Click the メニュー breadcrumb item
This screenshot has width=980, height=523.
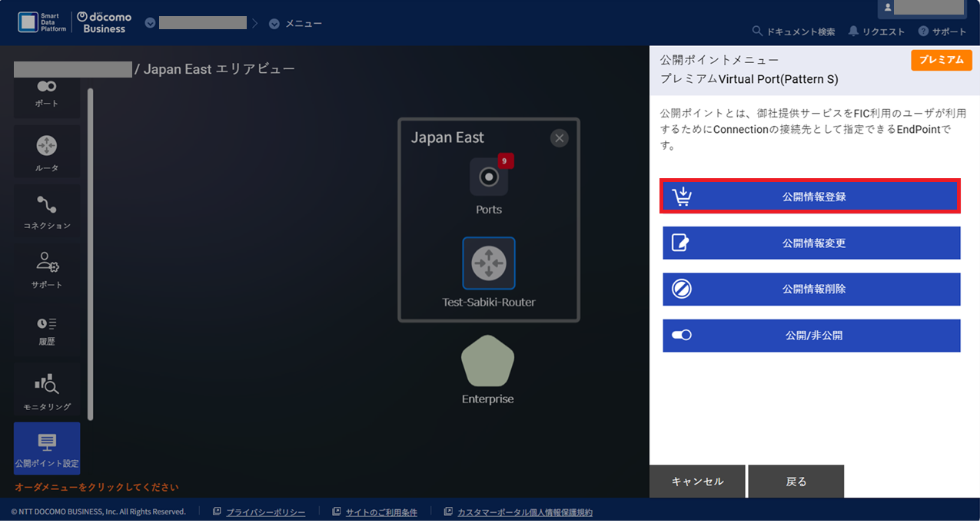[296, 23]
